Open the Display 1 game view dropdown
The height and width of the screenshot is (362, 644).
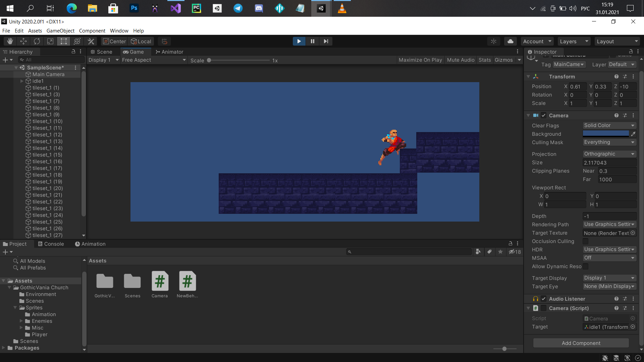[x=103, y=60]
